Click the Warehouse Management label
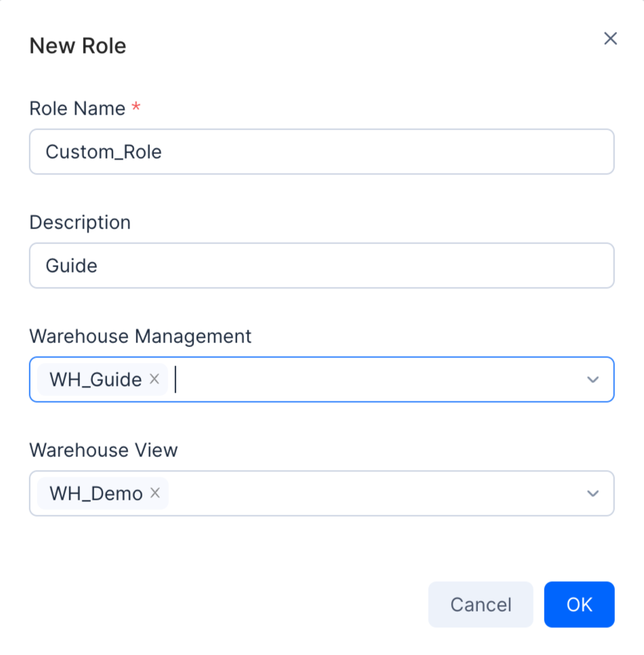 [x=140, y=336]
